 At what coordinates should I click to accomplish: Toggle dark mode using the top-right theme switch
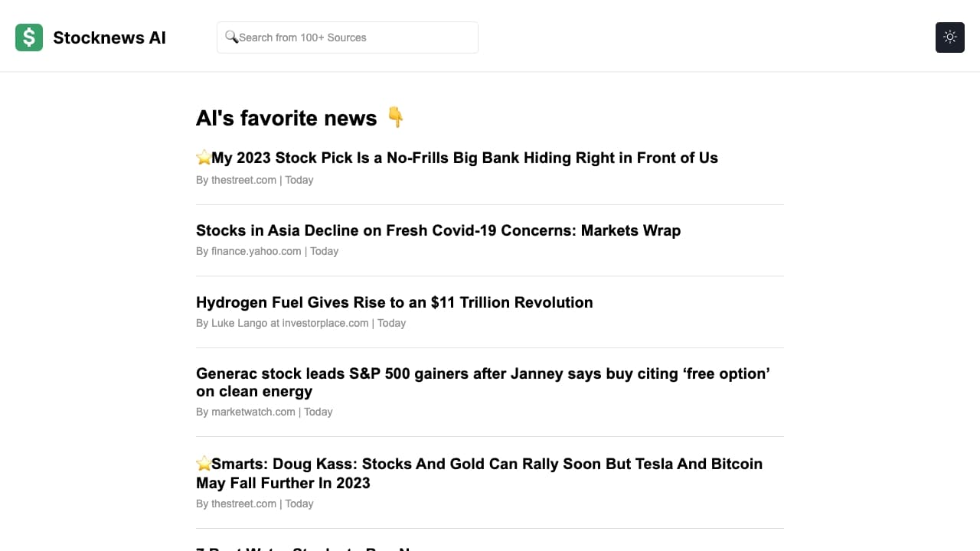[x=949, y=37]
